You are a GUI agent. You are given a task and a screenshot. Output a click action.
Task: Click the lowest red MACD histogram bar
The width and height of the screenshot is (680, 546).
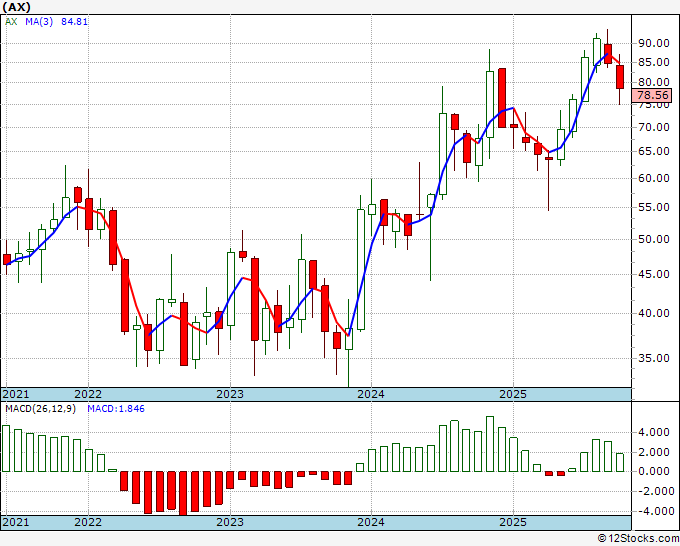[x=183, y=493]
